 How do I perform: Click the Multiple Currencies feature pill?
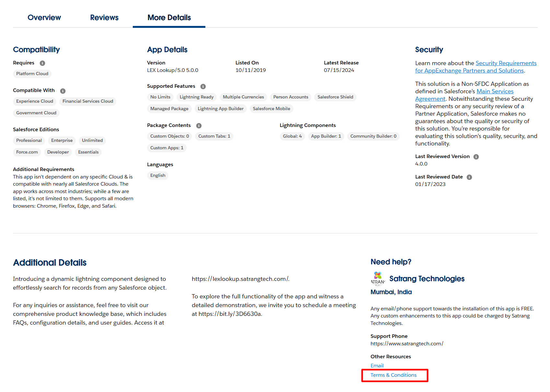click(x=243, y=97)
